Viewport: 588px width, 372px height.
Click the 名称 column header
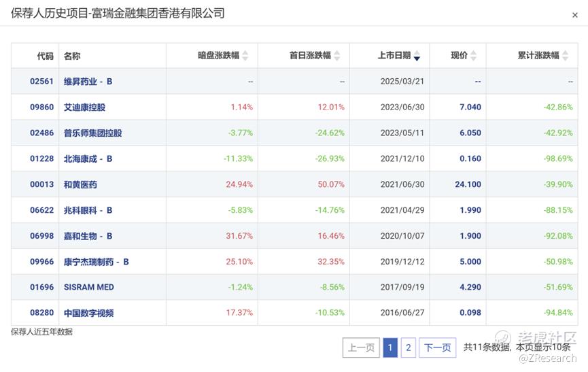tap(72, 56)
